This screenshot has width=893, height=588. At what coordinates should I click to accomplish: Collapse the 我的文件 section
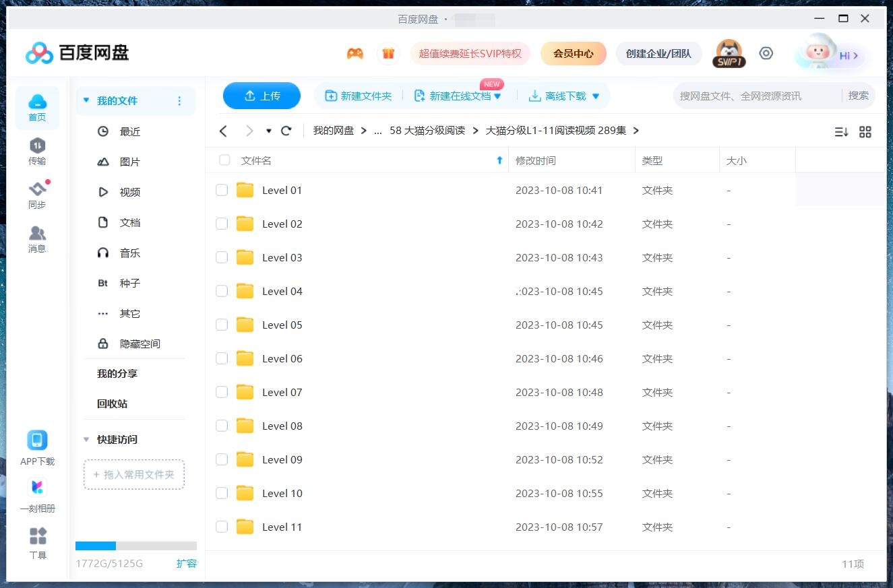click(x=86, y=100)
